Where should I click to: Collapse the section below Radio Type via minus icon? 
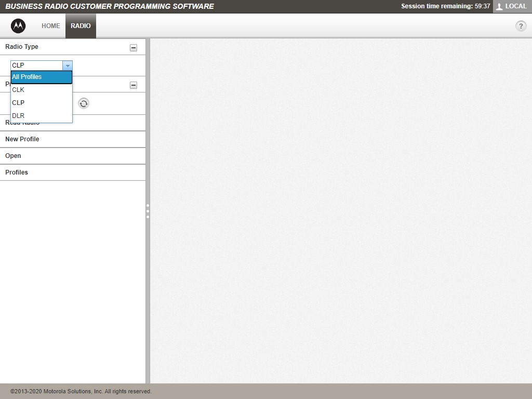(134, 85)
